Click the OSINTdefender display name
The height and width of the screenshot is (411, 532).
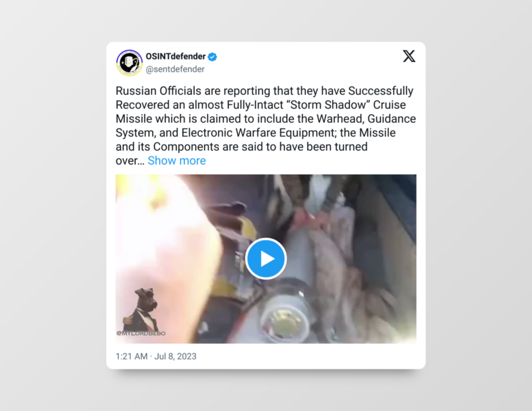pyautogui.click(x=176, y=56)
